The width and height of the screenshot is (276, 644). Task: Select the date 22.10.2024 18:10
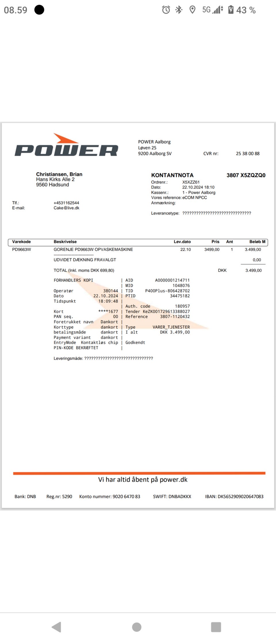tap(198, 187)
